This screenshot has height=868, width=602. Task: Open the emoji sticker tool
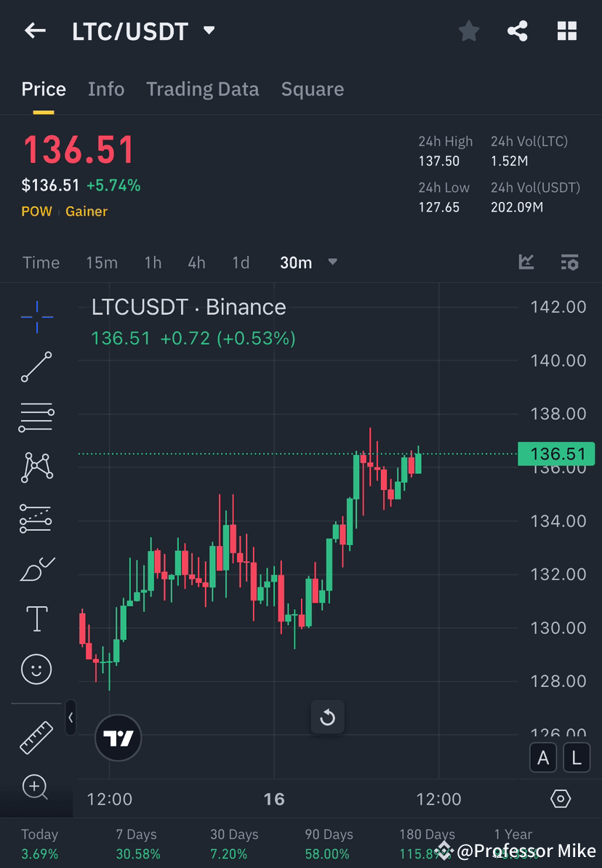tap(36, 669)
